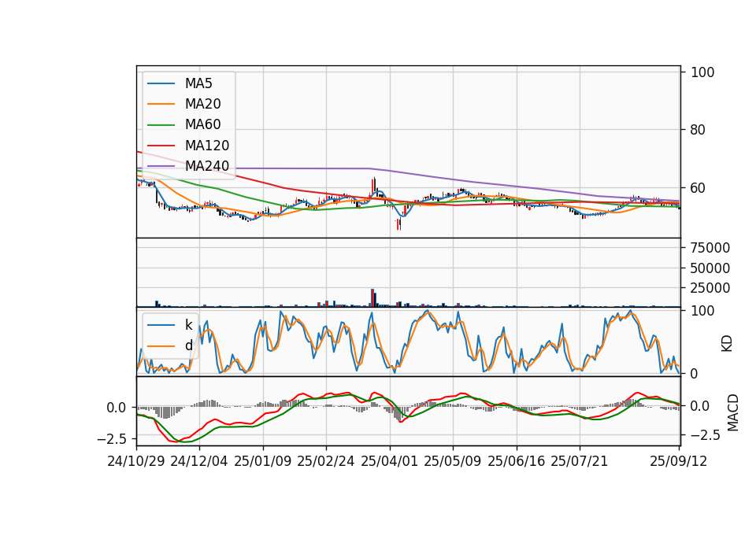Click the lowest candlestick just after 25/04/01

point(398,224)
